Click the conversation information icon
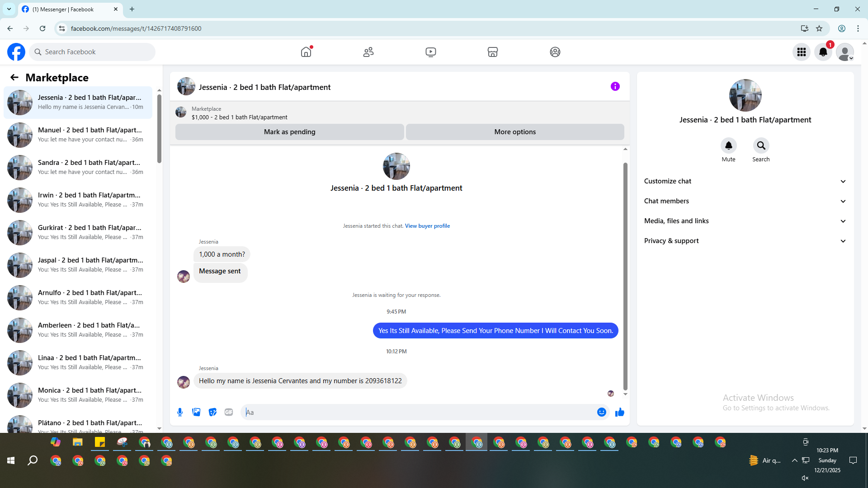Viewport: 868px width, 488px height. tap(615, 86)
